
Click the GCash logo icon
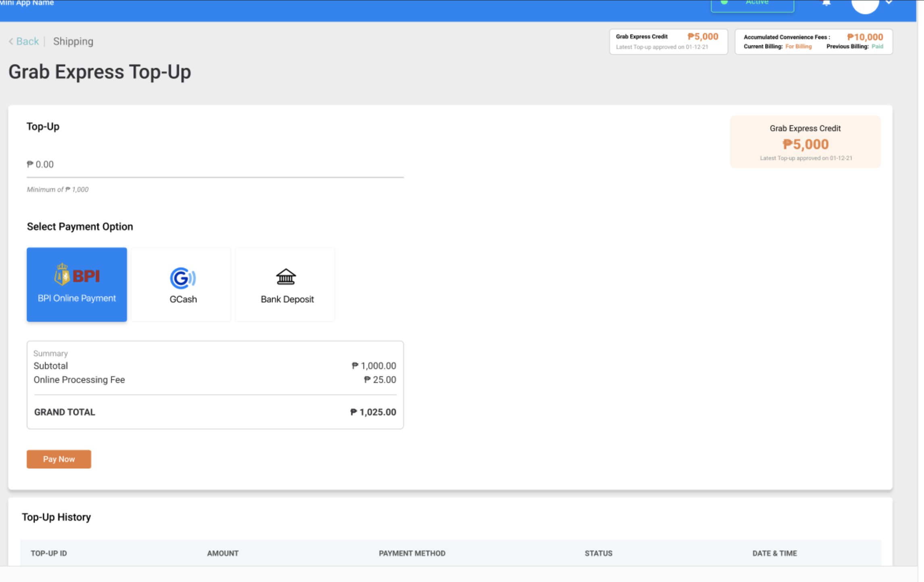pyautogui.click(x=183, y=278)
